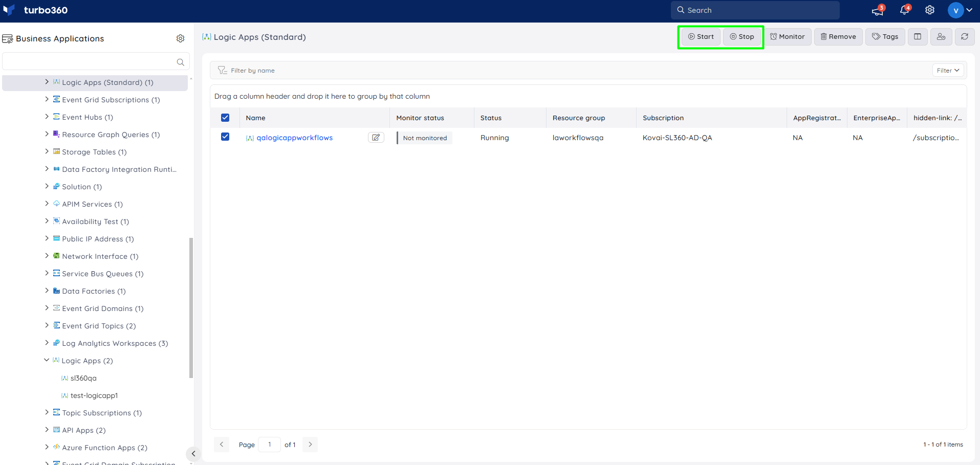Click the Stop button
The width and height of the screenshot is (980, 465).
coord(742,37)
